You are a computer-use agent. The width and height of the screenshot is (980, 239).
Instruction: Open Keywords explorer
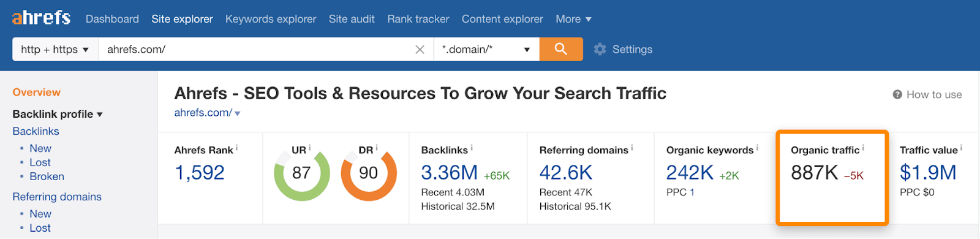point(271,19)
